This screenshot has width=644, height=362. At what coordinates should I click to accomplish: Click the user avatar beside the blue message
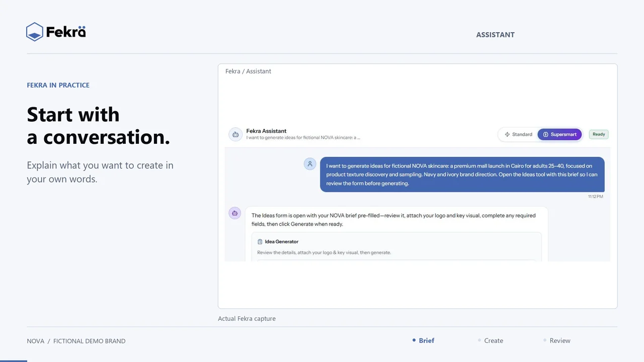coord(310,164)
